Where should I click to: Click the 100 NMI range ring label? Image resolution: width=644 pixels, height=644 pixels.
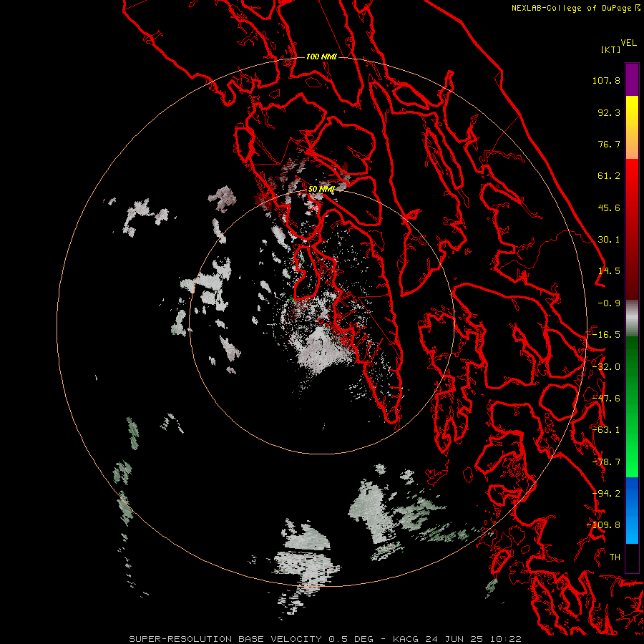[x=321, y=57]
